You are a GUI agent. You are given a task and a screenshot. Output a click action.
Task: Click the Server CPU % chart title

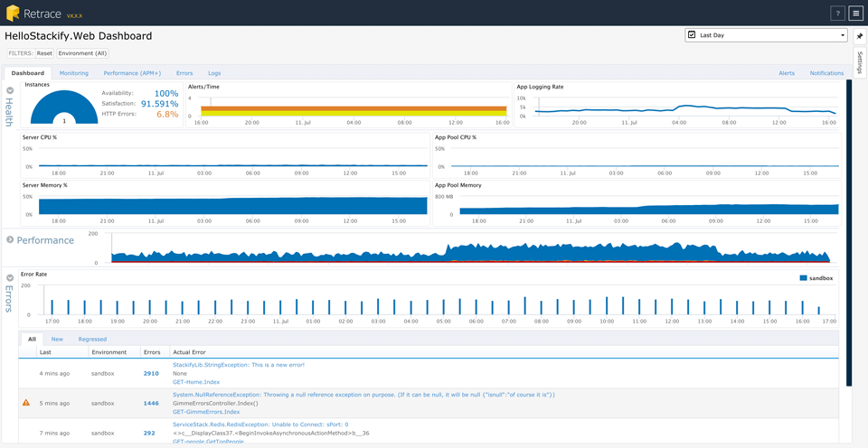point(39,137)
